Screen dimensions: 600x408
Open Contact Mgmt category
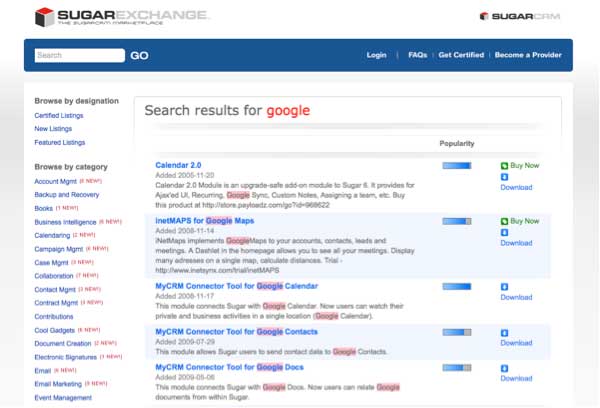click(55, 290)
